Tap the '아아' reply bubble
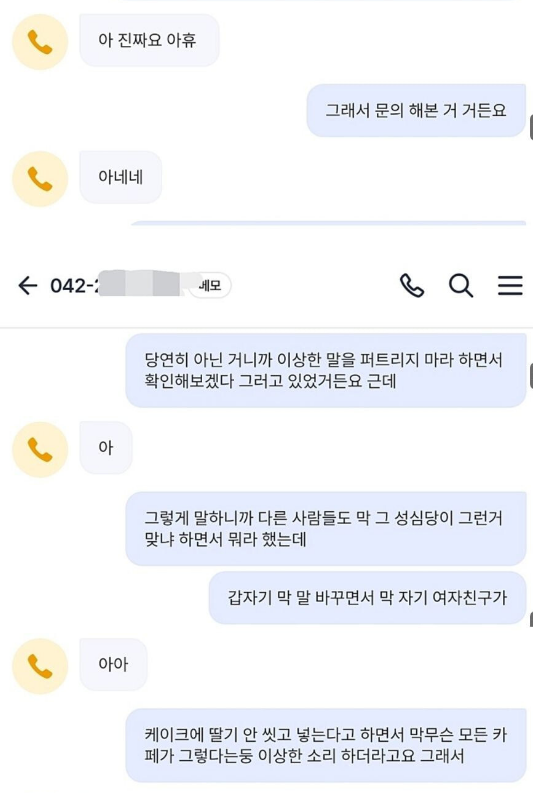The width and height of the screenshot is (537, 793). (113, 664)
